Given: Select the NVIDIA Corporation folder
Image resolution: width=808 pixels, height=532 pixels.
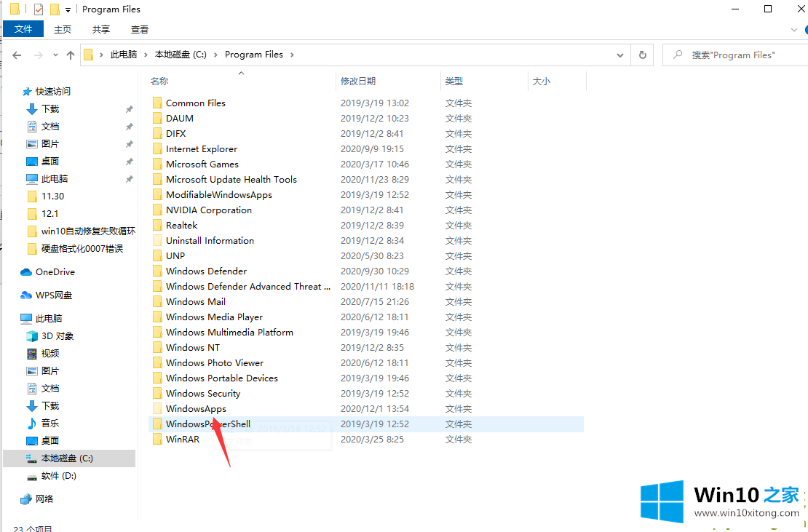Looking at the screenshot, I should tap(209, 210).
